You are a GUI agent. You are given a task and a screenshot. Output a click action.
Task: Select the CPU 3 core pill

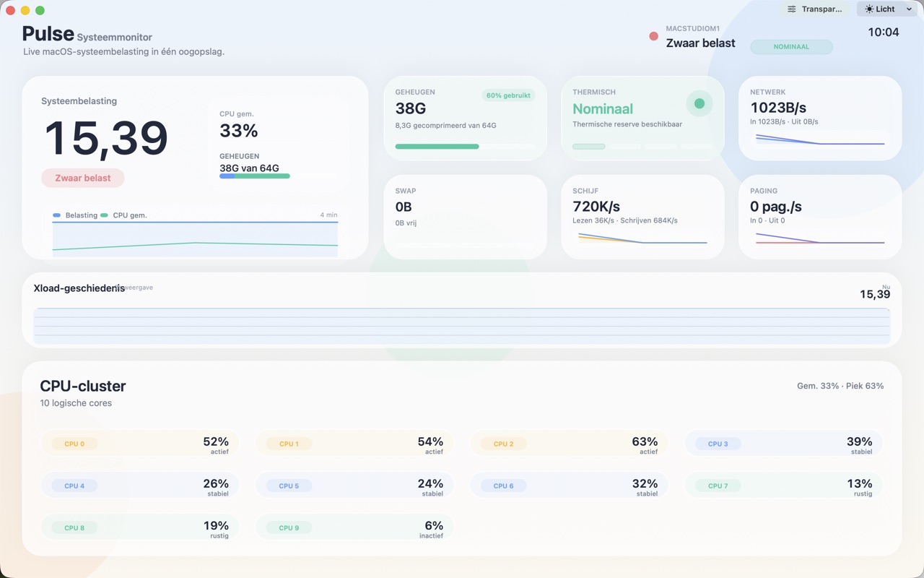click(x=718, y=444)
